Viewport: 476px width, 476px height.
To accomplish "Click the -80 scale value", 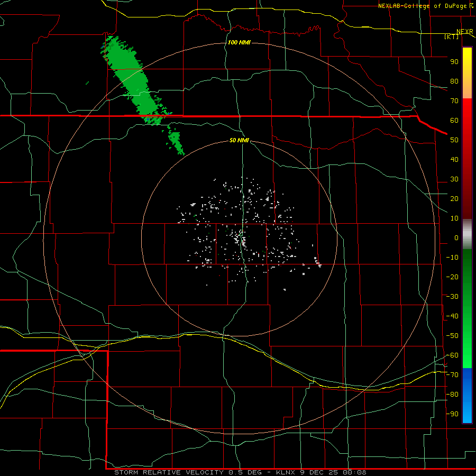I will pyautogui.click(x=452, y=395).
